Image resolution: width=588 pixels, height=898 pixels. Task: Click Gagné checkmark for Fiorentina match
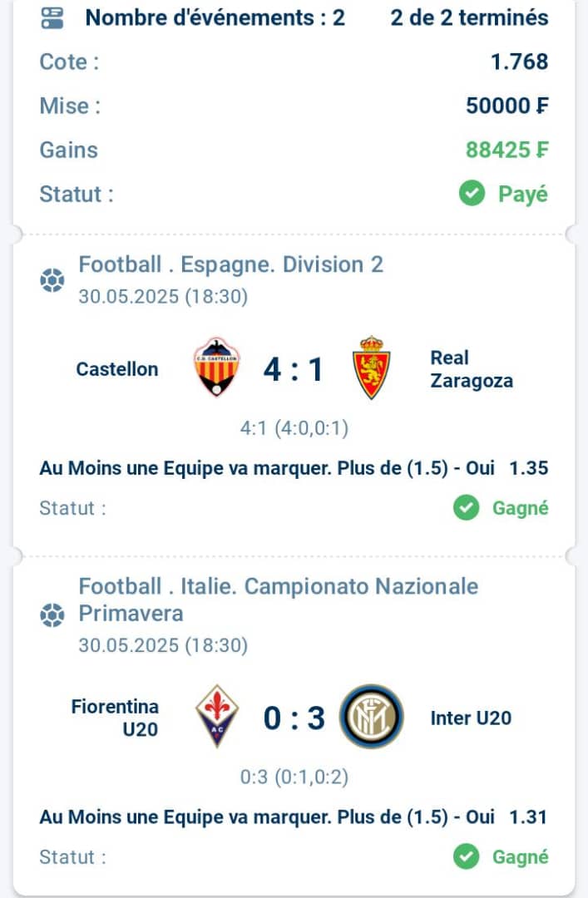tap(466, 856)
